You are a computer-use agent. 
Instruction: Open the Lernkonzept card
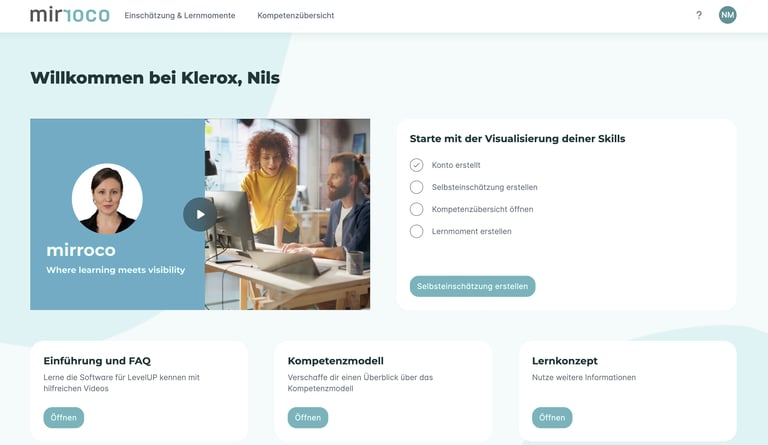(552, 418)
